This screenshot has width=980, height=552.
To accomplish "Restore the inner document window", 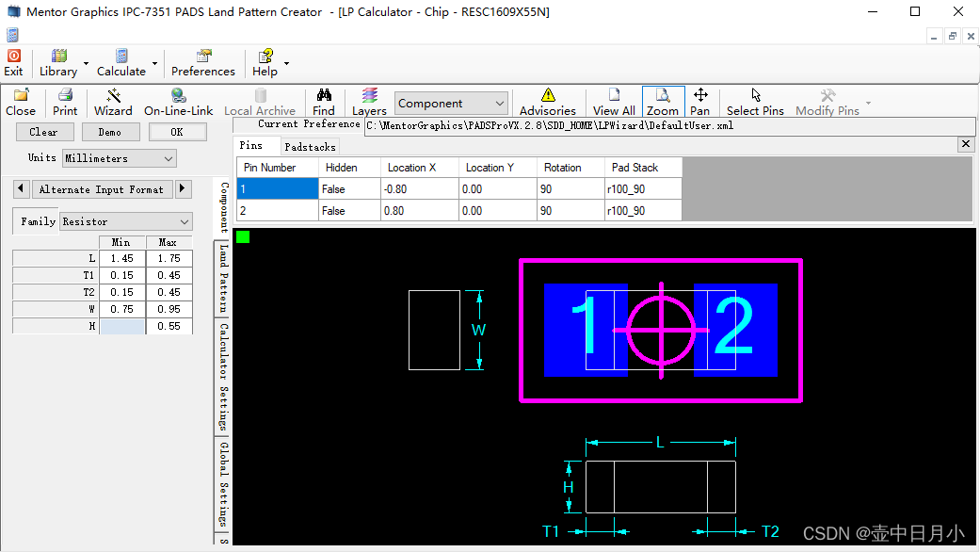I will [x=952, y=36].
